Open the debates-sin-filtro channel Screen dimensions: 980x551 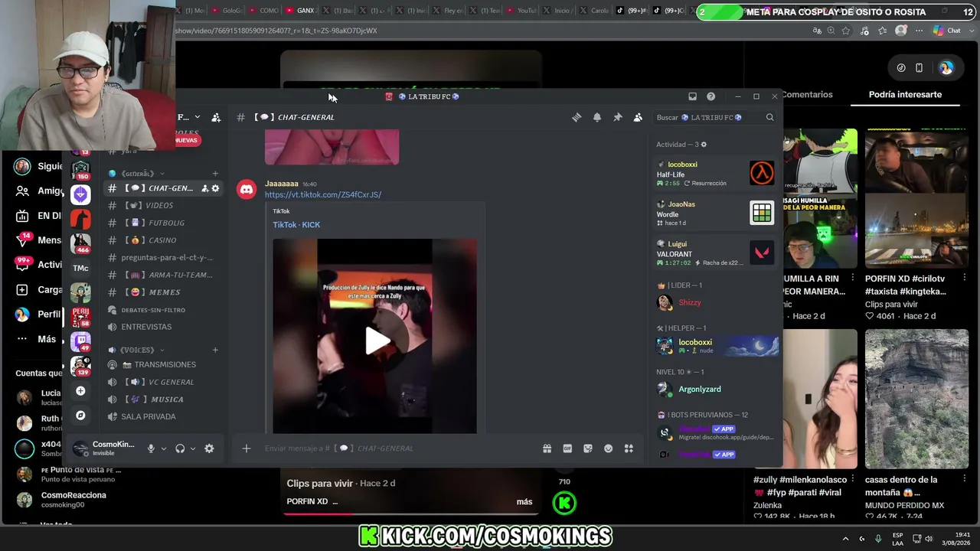[162, 310]
